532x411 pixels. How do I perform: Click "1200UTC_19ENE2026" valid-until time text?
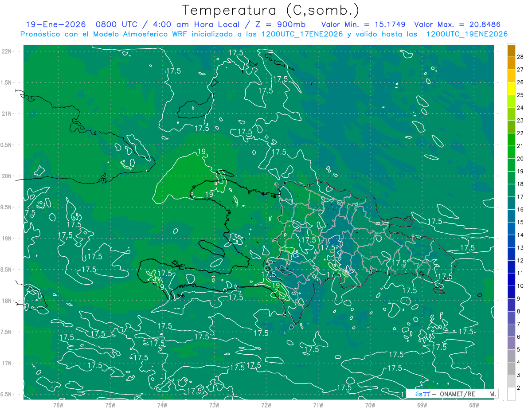coord(467,34)
